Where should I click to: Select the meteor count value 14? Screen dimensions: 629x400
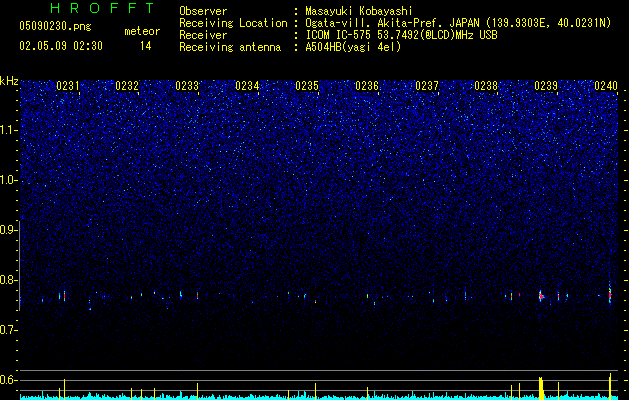click(146, 46)
